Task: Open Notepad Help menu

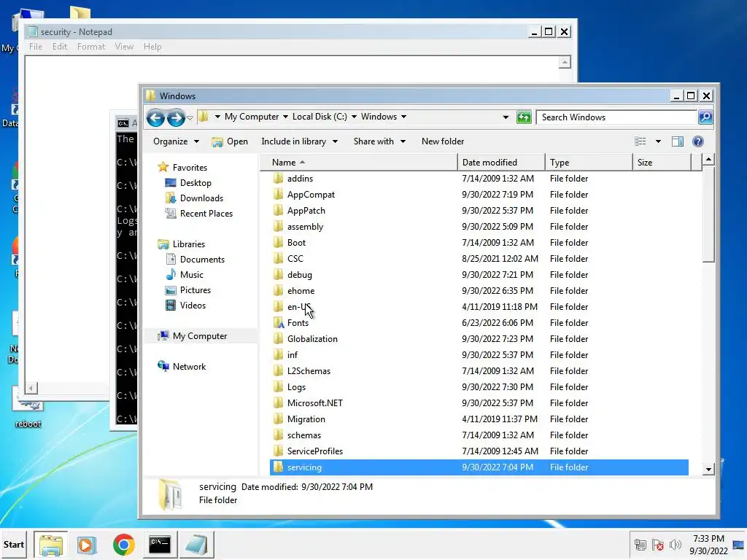Action: click(x=152, y=47)
